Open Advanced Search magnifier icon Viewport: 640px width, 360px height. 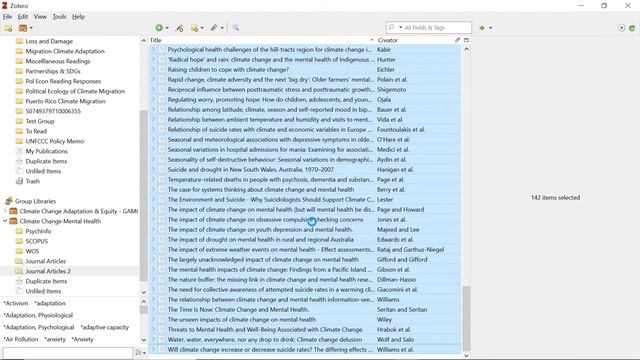click(x=236, y=28)
